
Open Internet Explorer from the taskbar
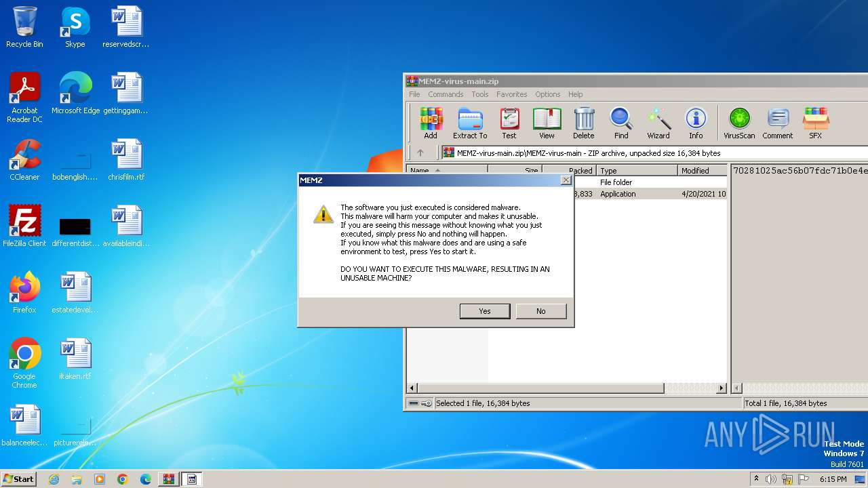[x=54, y=479]
